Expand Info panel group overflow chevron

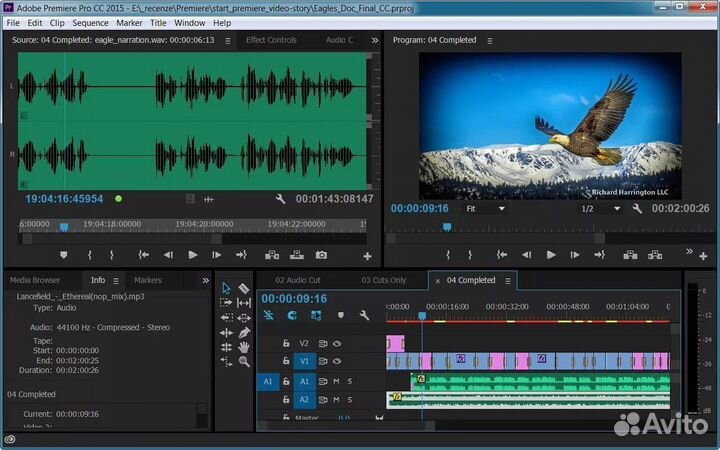click(x=205, y=280)
